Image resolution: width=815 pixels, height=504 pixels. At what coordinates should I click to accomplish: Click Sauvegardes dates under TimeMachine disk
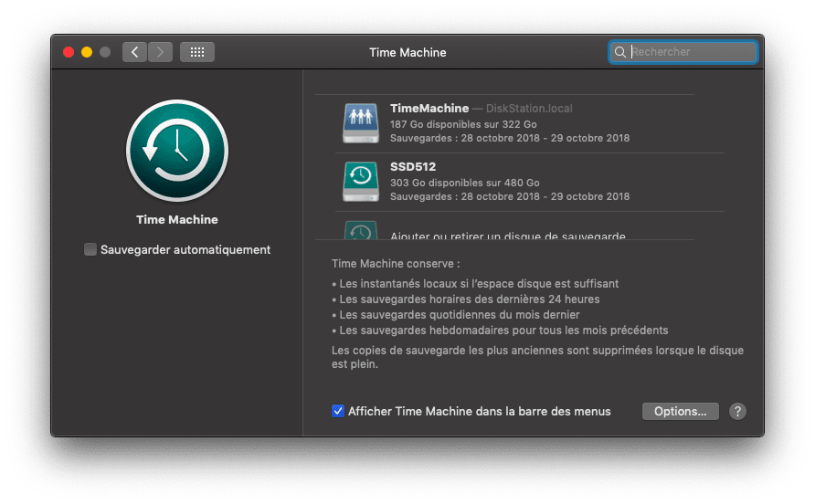tap(510, 138)
